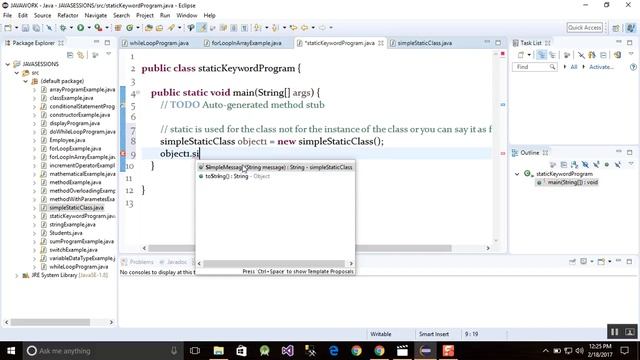The height and width of the screenshot is (360, 640).
Task: Open the Window menu
Action: pos(187,15)
